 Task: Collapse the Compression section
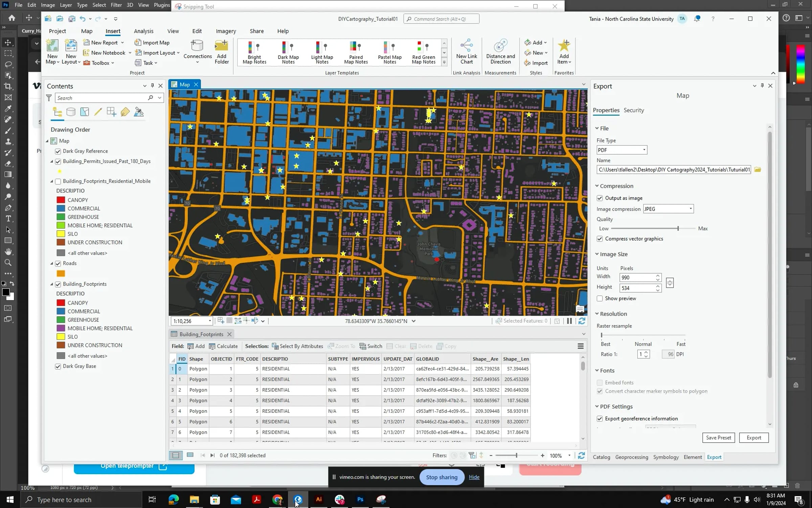tap(597, 186)
